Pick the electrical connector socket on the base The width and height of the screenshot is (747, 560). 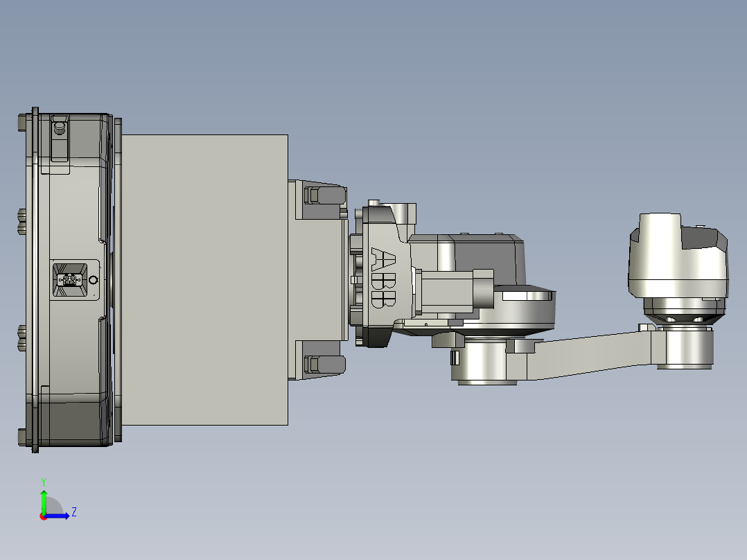tap(69, 280)
